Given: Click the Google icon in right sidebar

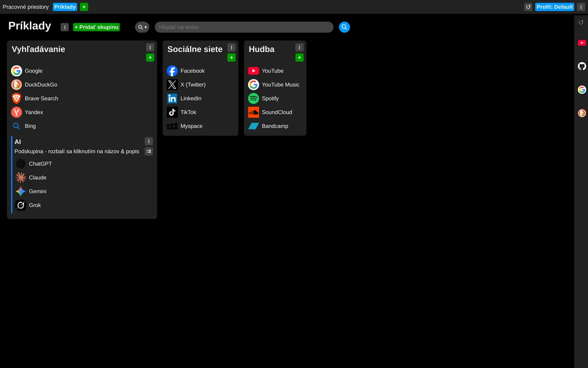Looking at the screenshot, I should pyautogui.click(x=582, y=90).
